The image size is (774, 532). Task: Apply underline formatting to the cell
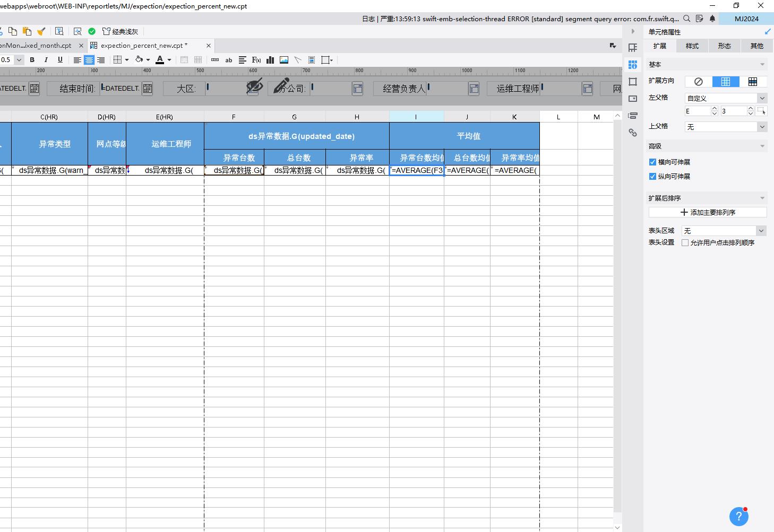tap(60, 60)
